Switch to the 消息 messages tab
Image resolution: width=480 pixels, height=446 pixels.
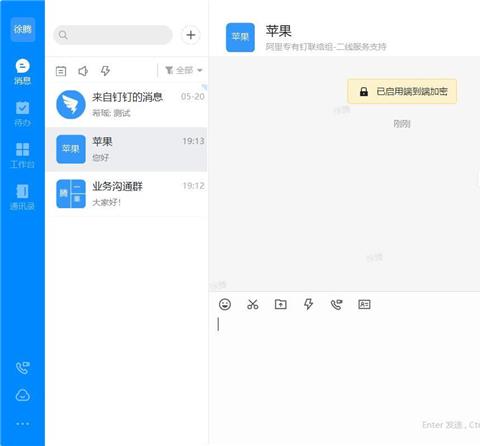(23, 71)
